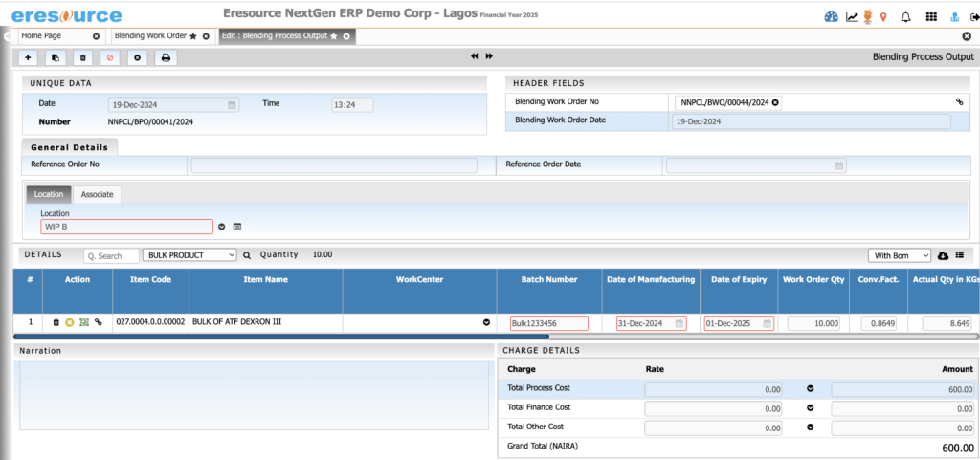The height and width of the screenshot is (460, 980).
Task: Click the add new record plus icon
Action: click(x=28, y=57)
